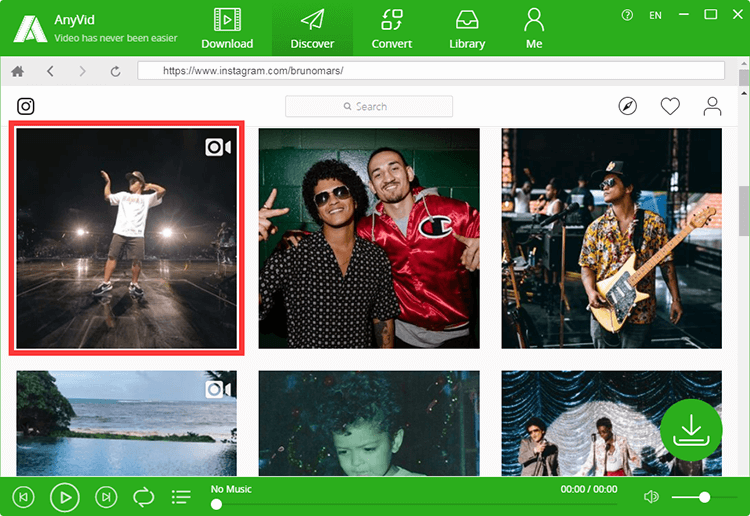Open the photo with red jacket man
This screenshot has width=750, height=516.
(369, 238)
